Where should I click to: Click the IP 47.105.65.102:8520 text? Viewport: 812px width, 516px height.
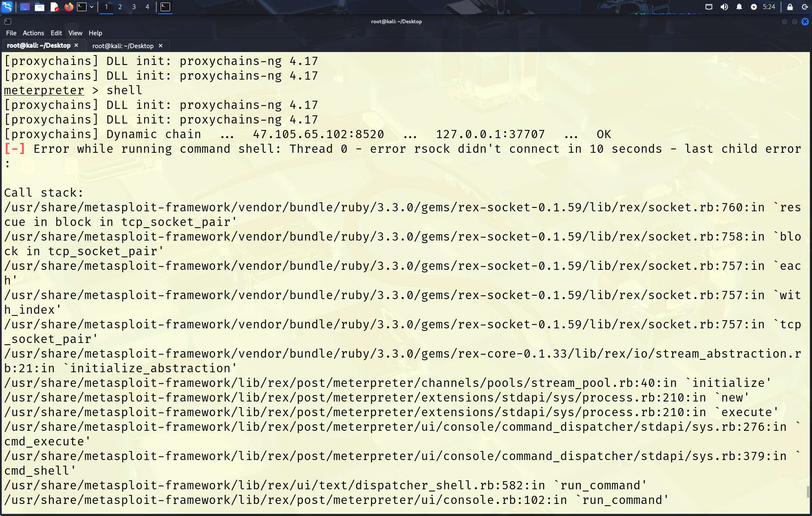(319, 134)
